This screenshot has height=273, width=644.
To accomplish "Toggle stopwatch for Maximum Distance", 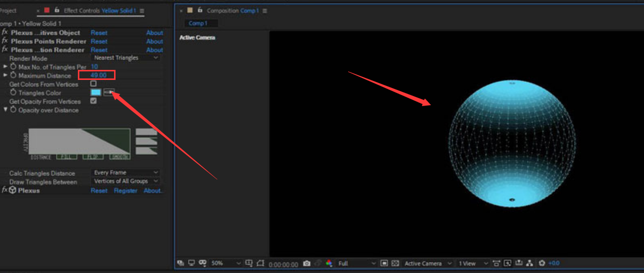I will point(14,75).
